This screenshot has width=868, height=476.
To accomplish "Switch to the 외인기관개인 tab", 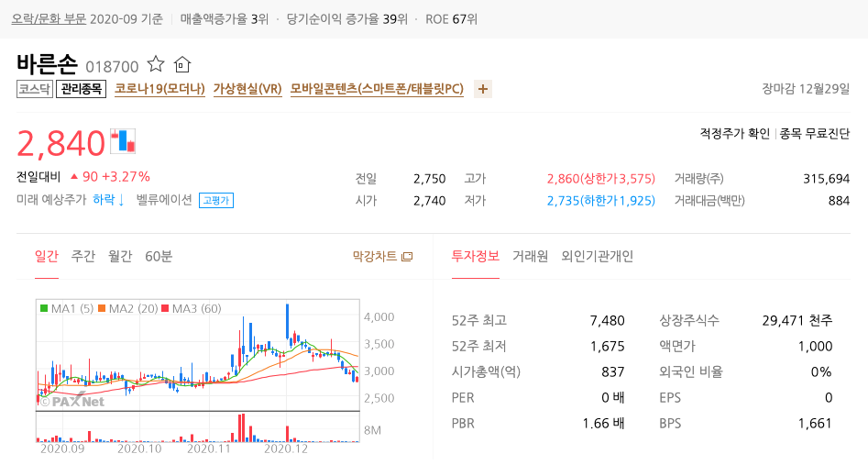I will (598, 257).
